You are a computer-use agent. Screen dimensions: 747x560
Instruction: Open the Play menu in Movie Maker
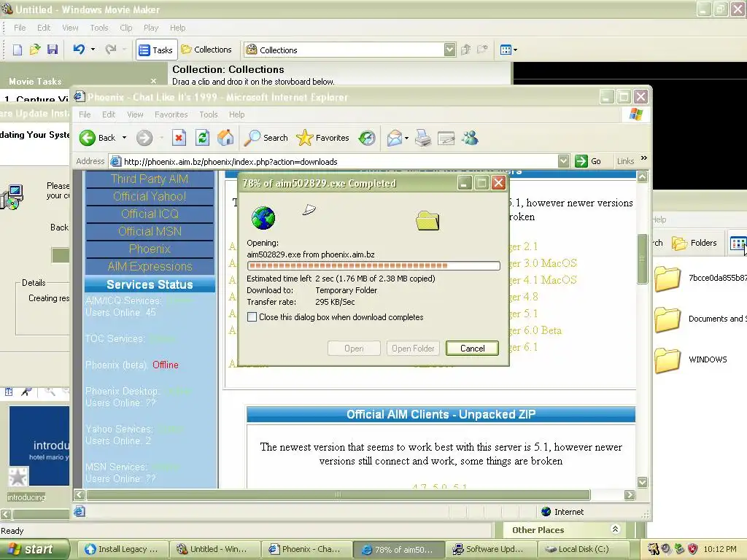[151, 28]
